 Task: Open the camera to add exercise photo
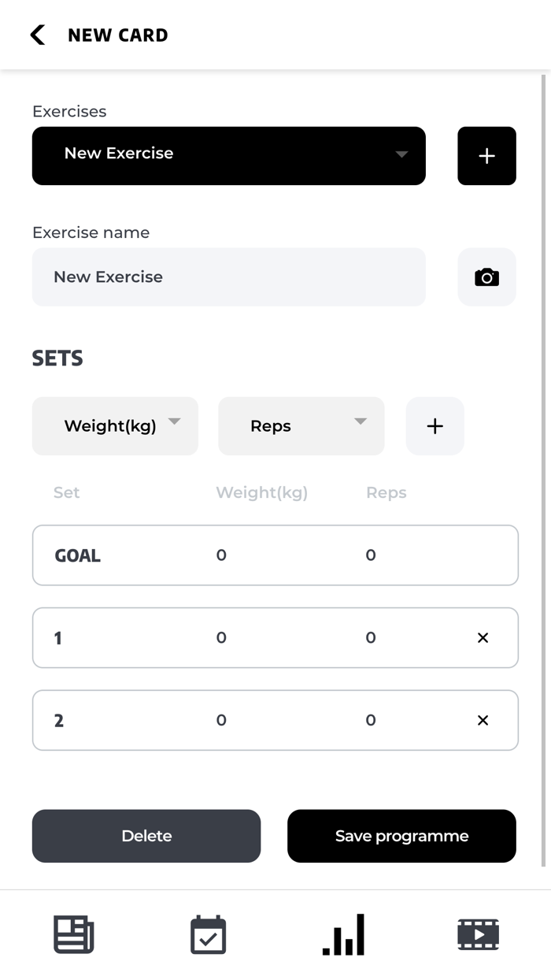pyautogui.click(x=486, y=277)
